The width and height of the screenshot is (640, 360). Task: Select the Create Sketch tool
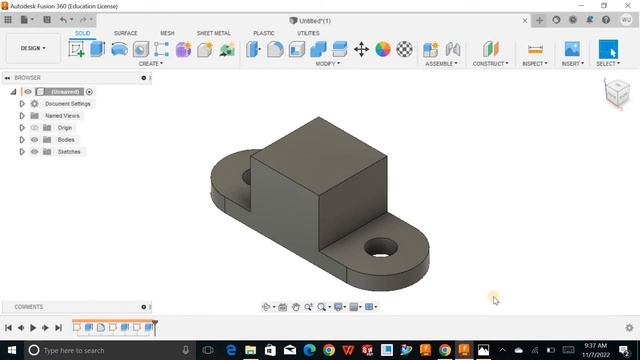point(76,49)
